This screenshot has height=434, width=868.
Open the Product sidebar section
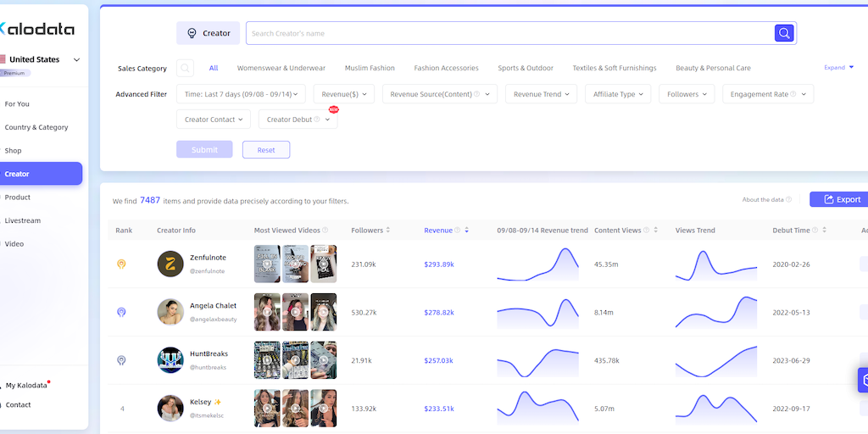click(18, 198)
